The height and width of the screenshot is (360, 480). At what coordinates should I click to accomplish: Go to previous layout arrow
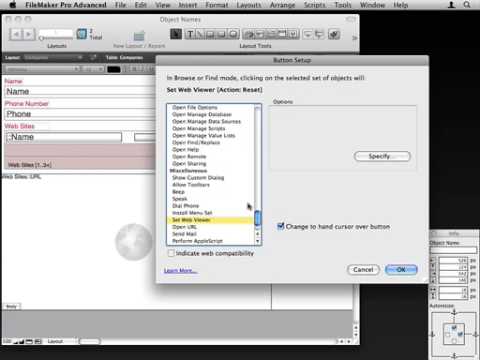[x=16, y=34]
